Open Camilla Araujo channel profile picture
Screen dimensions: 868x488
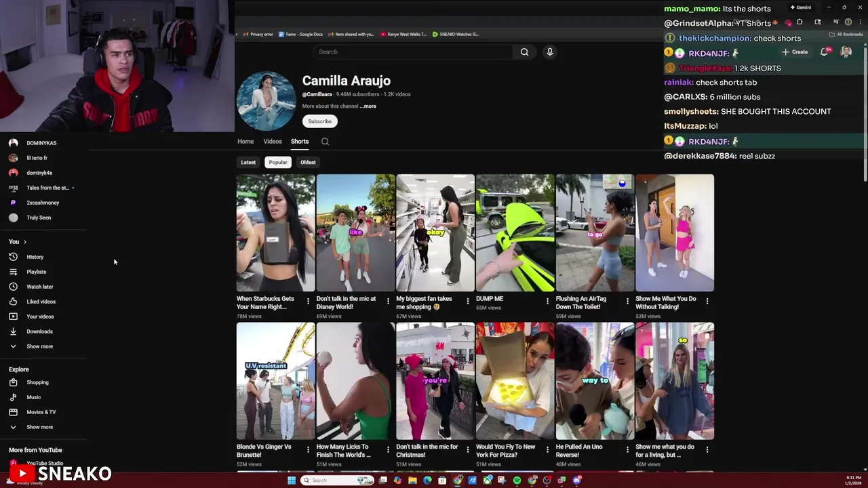click(x=266, y=101)
